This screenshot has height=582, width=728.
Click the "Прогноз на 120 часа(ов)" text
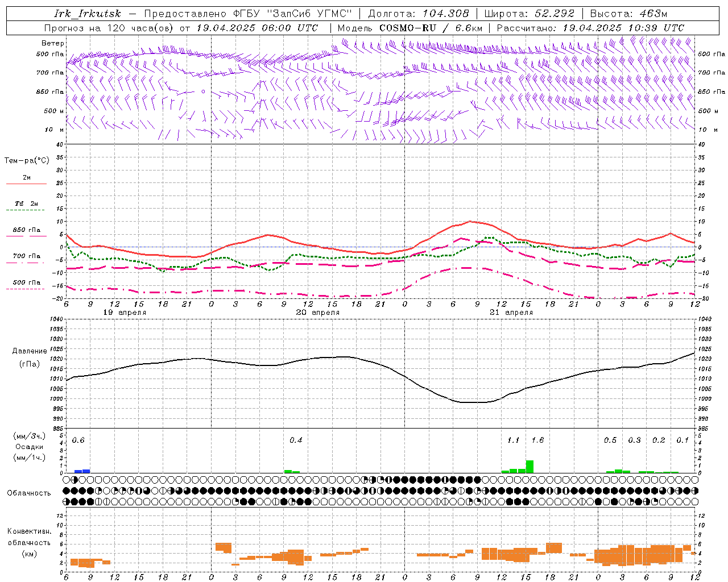pos(109,28)
